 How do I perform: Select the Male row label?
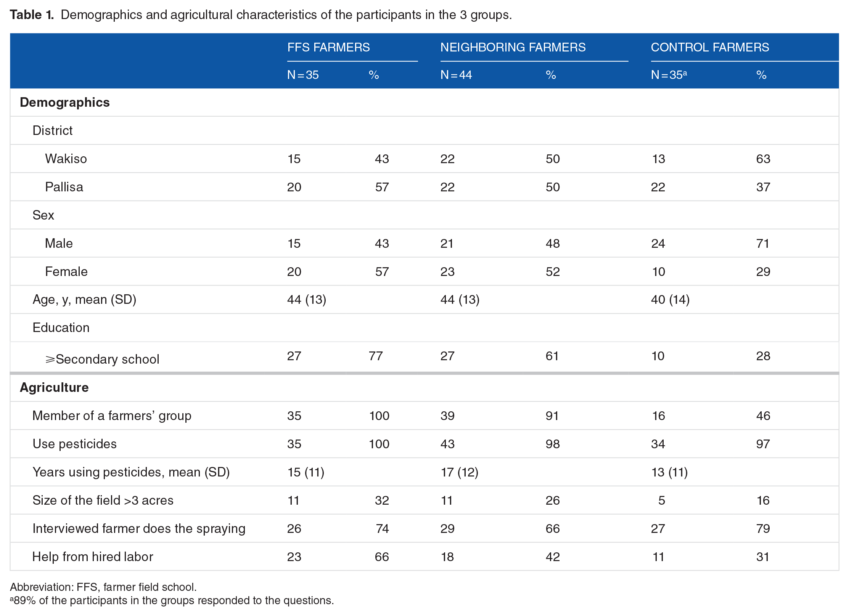click(x=59, y=243)
